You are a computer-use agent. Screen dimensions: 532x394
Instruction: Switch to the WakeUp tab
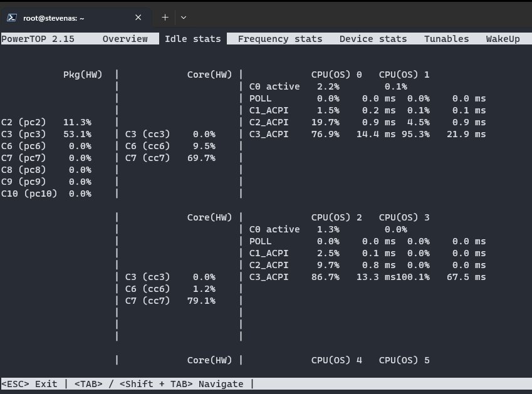pyautogui.click(x=503, y=39)
